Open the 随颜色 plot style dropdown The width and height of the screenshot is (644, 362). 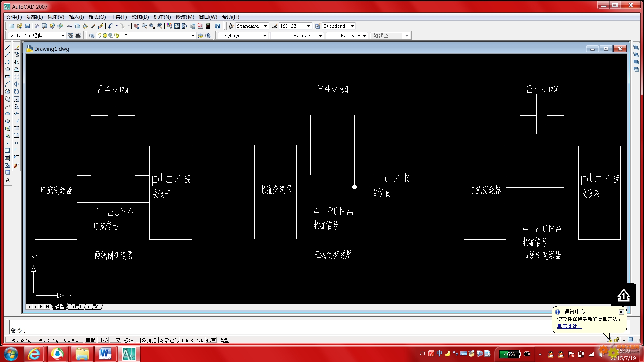coord(407,36)
